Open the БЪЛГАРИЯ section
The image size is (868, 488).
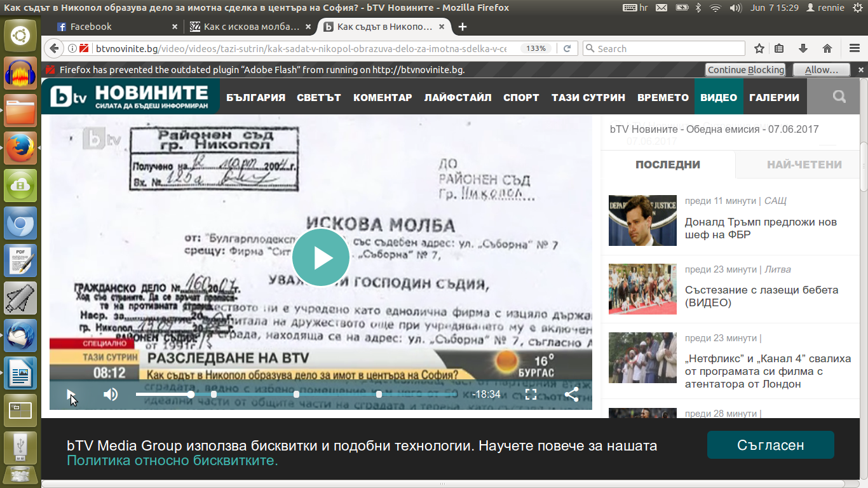[x=256, y=97]
